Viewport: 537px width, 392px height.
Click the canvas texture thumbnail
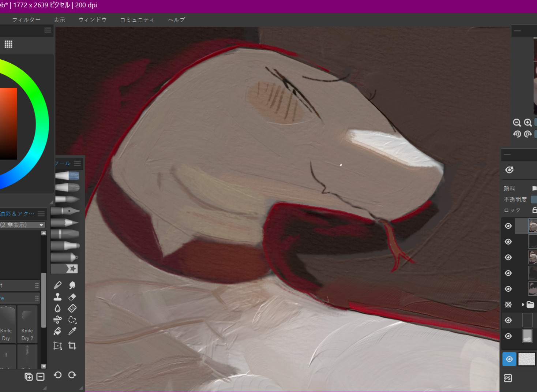527,359
